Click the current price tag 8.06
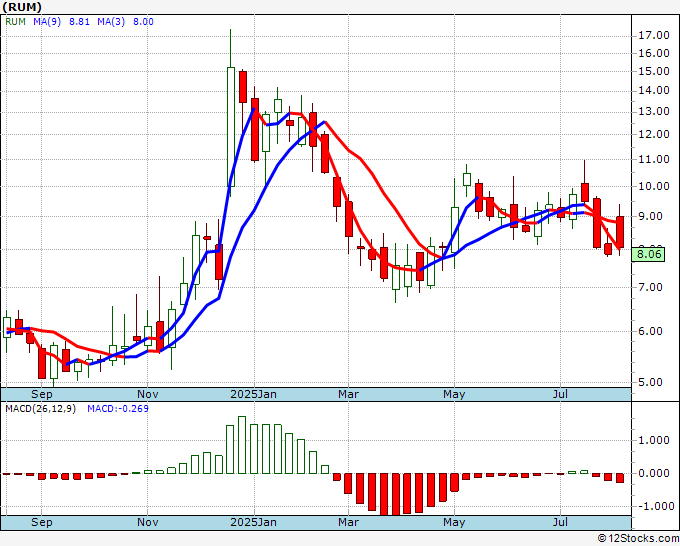 pyautogui.click(x=648, y=254)
